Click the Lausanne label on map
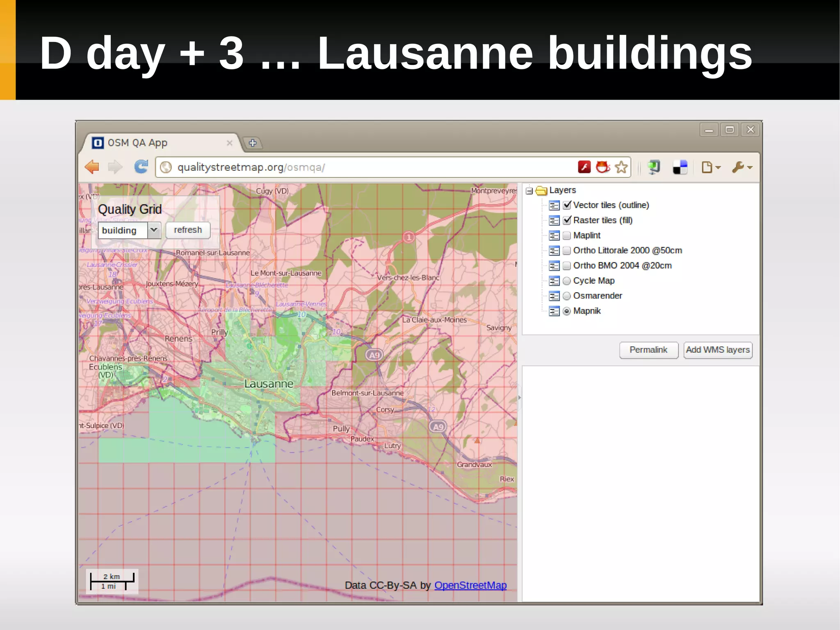840x630 pixels. [x=269, y=384]
